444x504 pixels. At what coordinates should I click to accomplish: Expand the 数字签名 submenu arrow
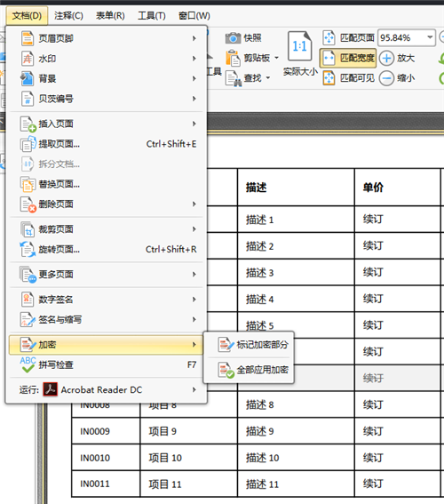pos(194,300)
